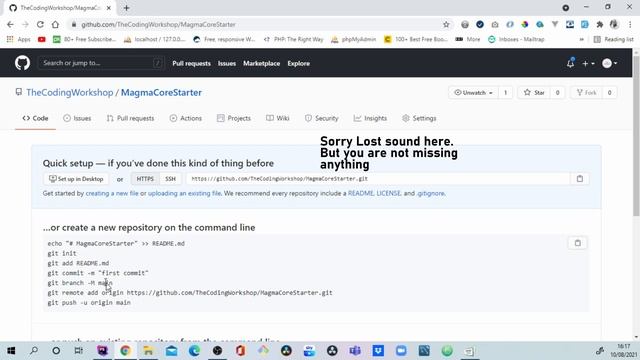
Task: Open Issues in top navigation
Action: 227,63
